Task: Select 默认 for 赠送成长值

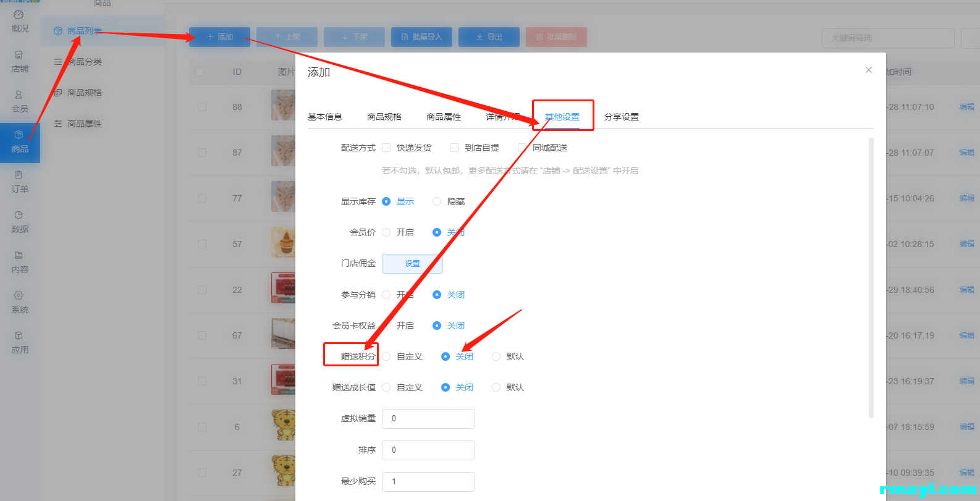Action: coord(496,387)
